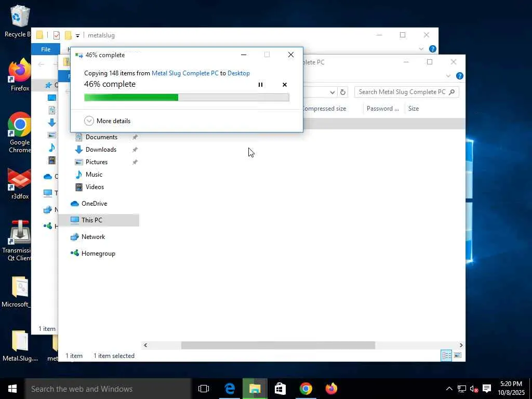Expand ribbon in metalslug window
Viewport: 532px width, 399px height.
pyautogui.click(x=421, y=49)
